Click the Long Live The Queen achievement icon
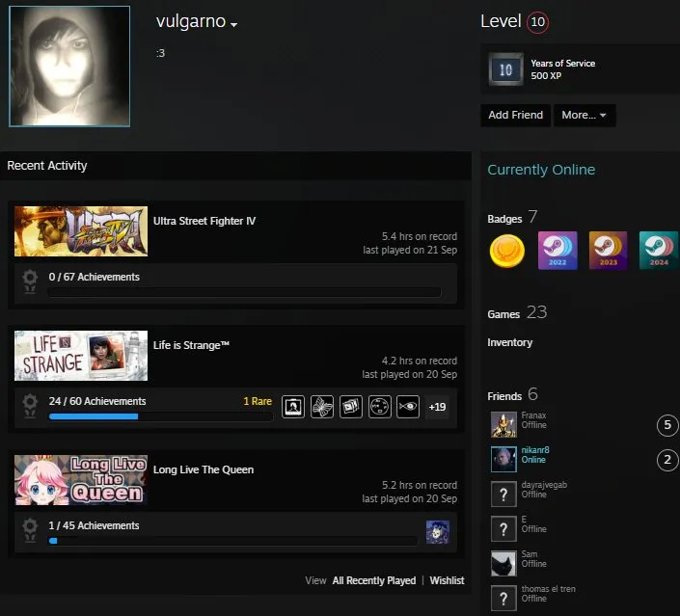 click(438, 532)
